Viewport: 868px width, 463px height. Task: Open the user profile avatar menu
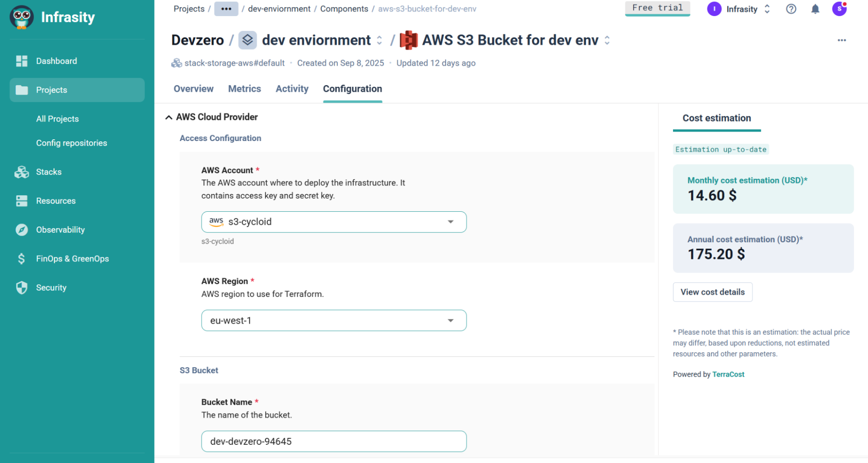[x=839, y=9]
